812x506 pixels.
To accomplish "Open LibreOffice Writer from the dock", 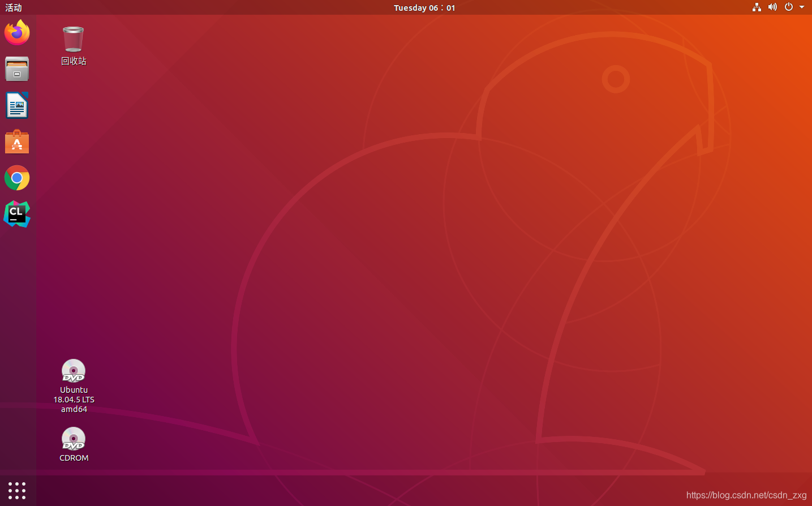I will 17,105.
